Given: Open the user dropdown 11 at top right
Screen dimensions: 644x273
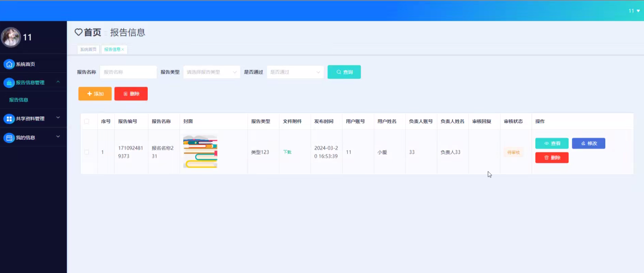Looking at the screenshot, I should point(634,11).
